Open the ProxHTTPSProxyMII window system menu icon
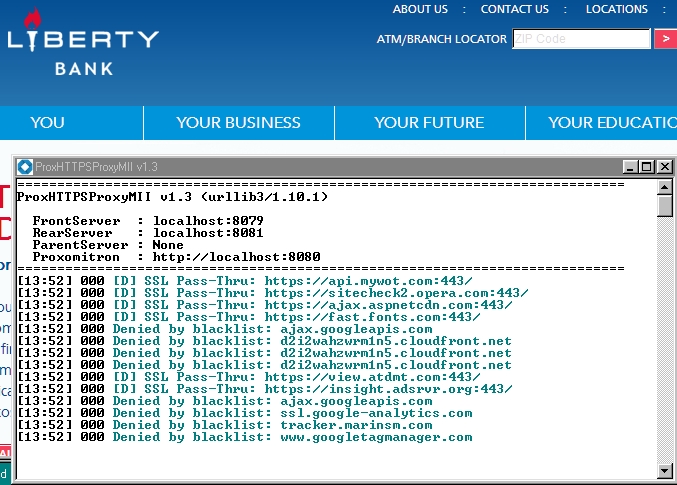The image size is (677, 485). (25, 167)
